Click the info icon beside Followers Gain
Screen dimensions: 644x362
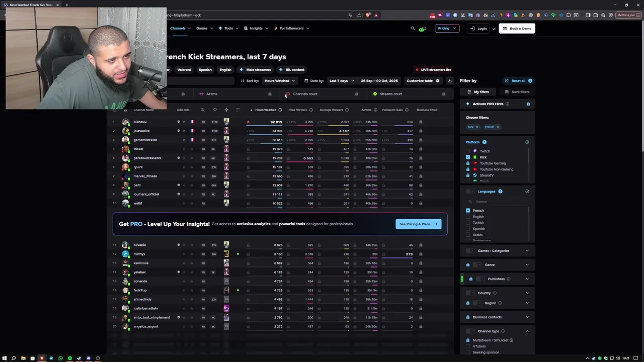(407, 110)
